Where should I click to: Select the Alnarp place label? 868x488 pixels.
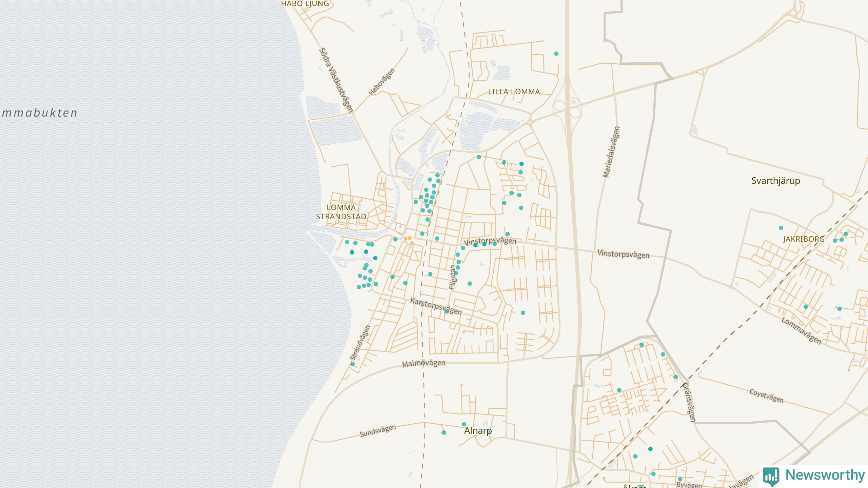(x=478, y=431)
